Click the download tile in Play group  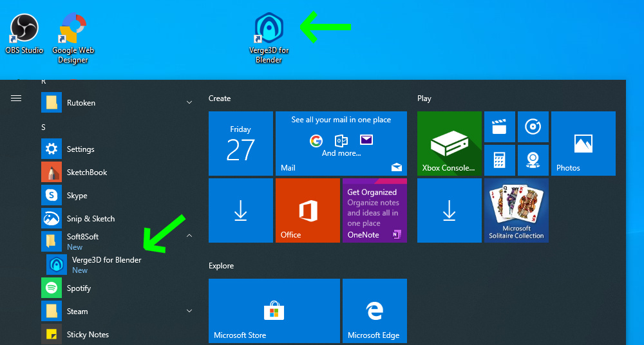[x=450, y=210]
